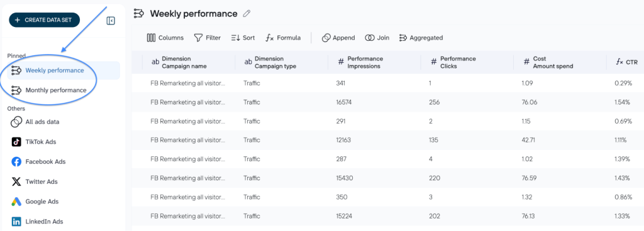Click the ab text-type icon for Campaign type
Screen dimensions: 644x231
[248, 62]
